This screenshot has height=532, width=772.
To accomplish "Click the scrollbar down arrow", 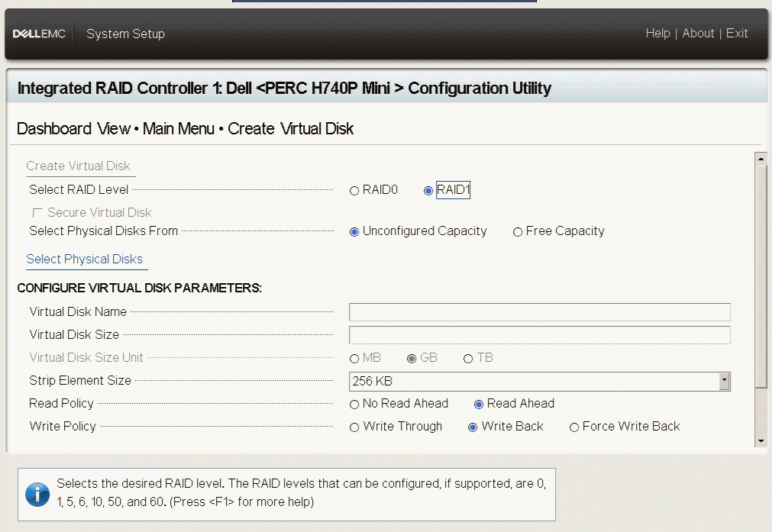I will pyautogui.click(x=761, y=441).
